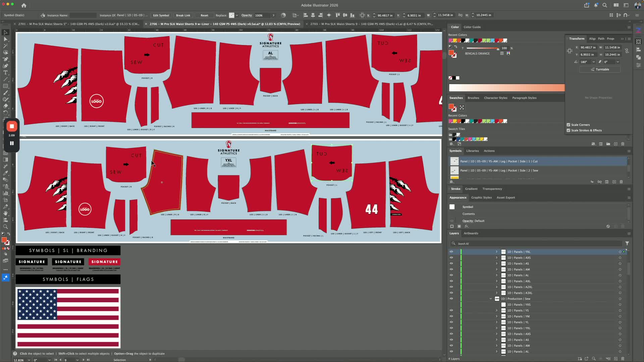The height and width of the screenshot is (362, 644).
Task: Switch to the 2701 document tab
Action: click(79, 24)
